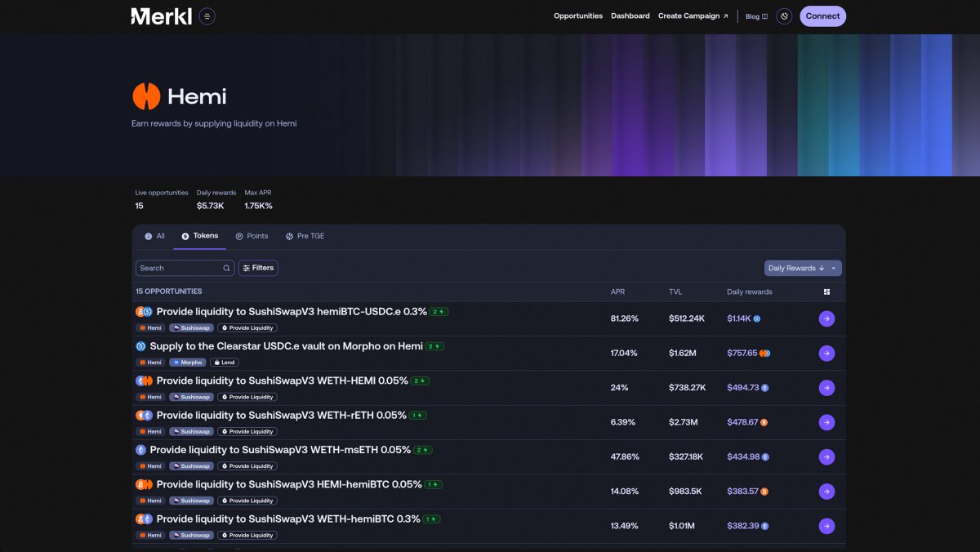980x552 pixels.
Task: Open WETH-hemiBTC 0.3% opportunity title
Action: tap(288, 519)
